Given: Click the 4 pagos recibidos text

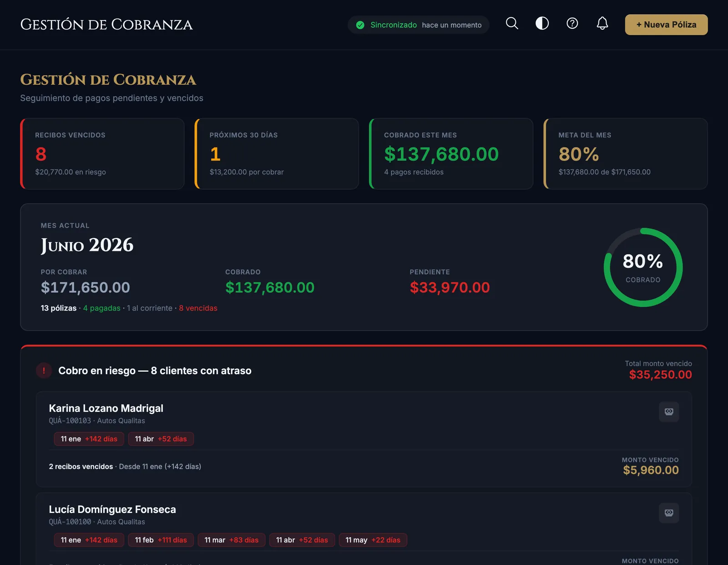Looking at the screenshot, I should tap(414, 172).
